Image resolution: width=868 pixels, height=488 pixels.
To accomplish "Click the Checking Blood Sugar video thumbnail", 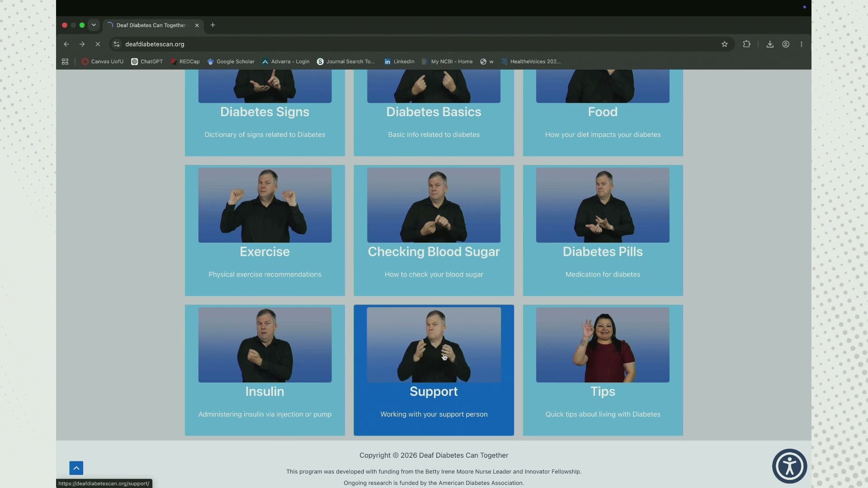I will pyautogui.click(x=434, y=205).
